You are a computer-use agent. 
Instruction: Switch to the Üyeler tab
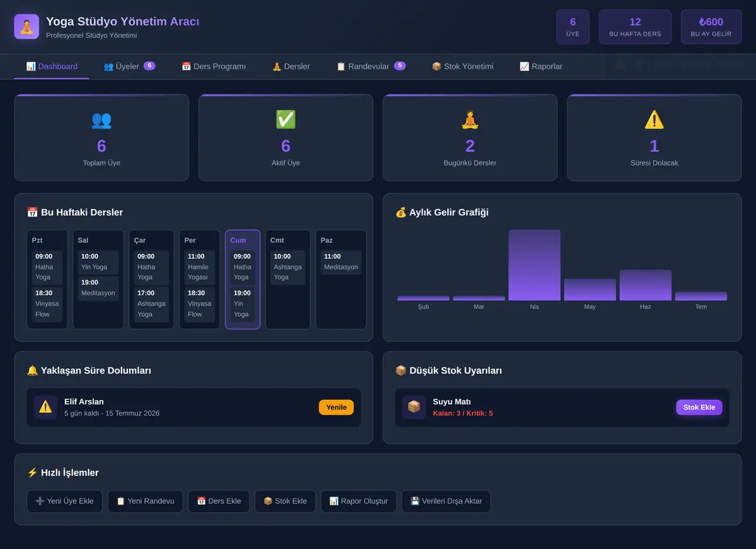[x=129, y=66]
